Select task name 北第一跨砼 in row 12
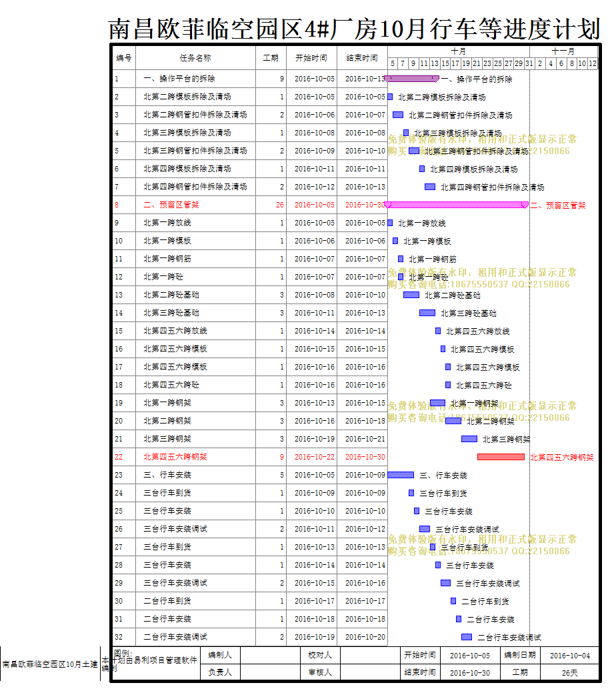The height and width of the screenshot is (697, 616). point(163,277)
